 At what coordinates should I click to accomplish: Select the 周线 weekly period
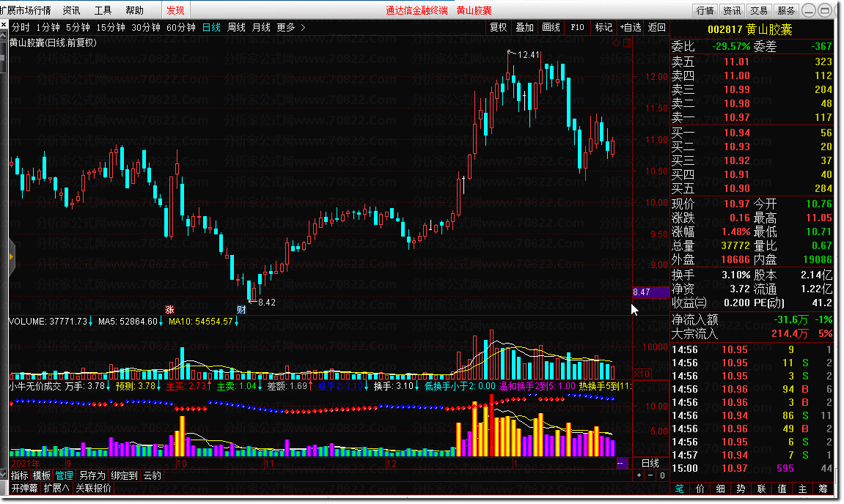point(236,27)
